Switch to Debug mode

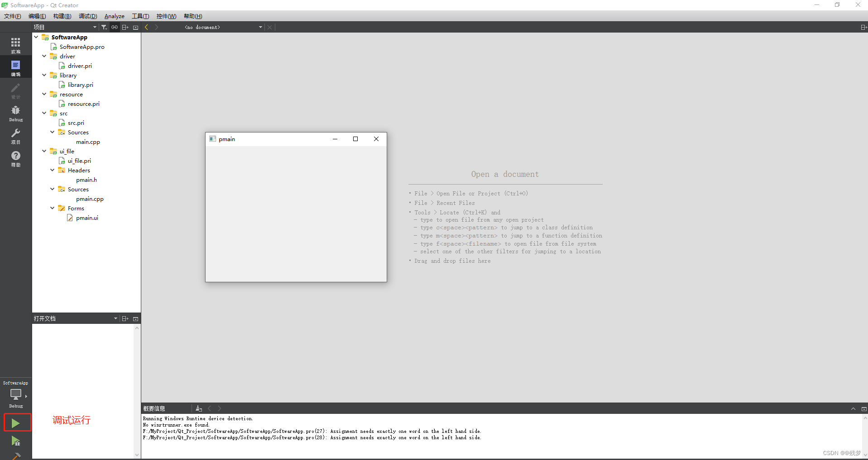tap(16, 113)
